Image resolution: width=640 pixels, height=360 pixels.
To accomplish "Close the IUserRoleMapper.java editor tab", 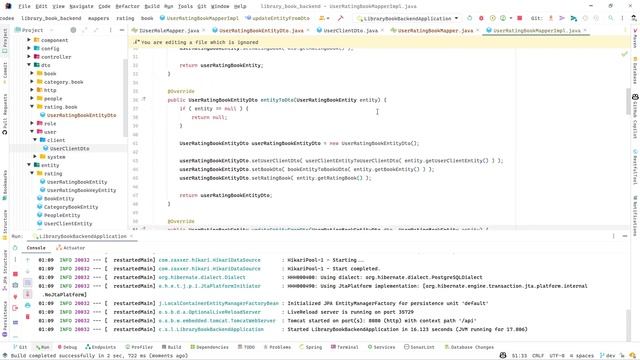I will (x=204, y=30).
